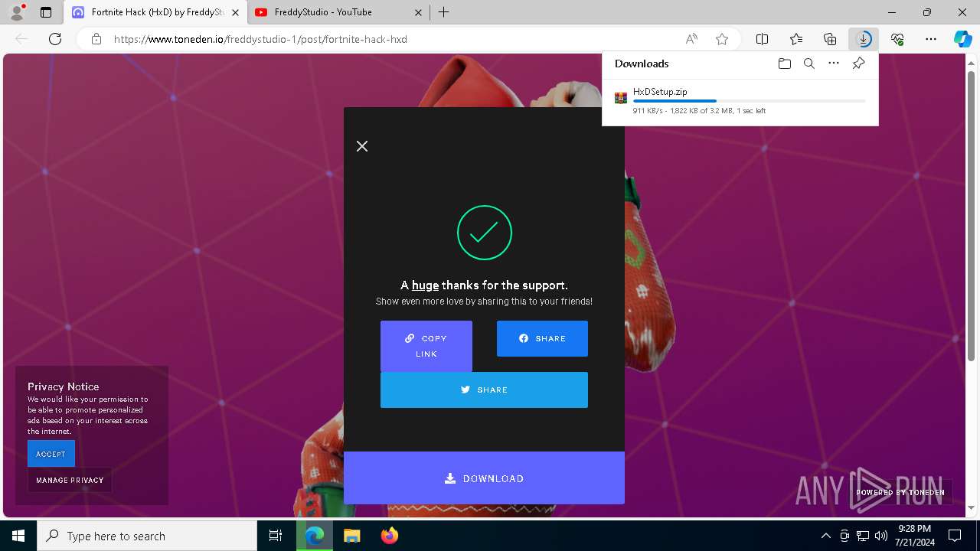Open Microsoft Edge from the taskbar
The width and height of the screenshot is (980, 551).
click(x=315, y=536)
